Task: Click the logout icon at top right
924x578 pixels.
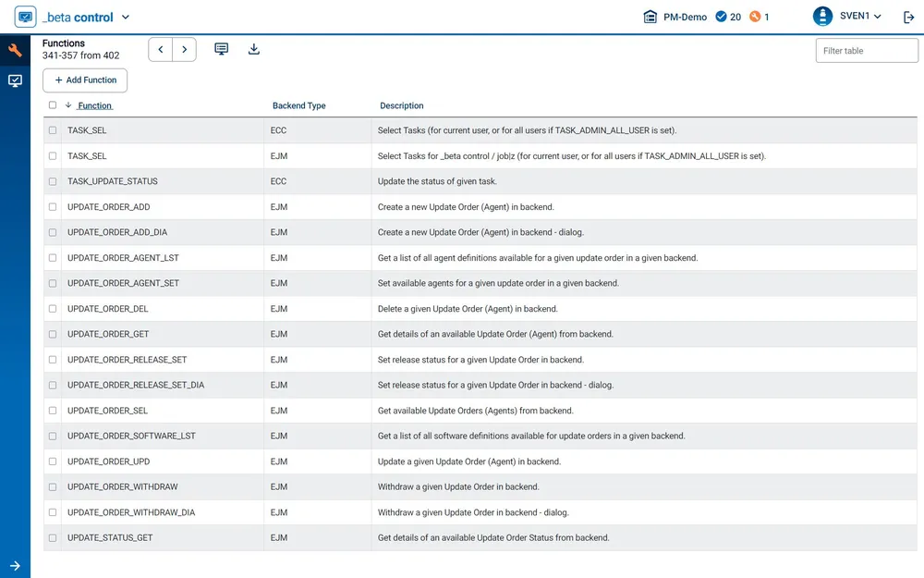Action: pyautogui.click(x=909, y=17)
